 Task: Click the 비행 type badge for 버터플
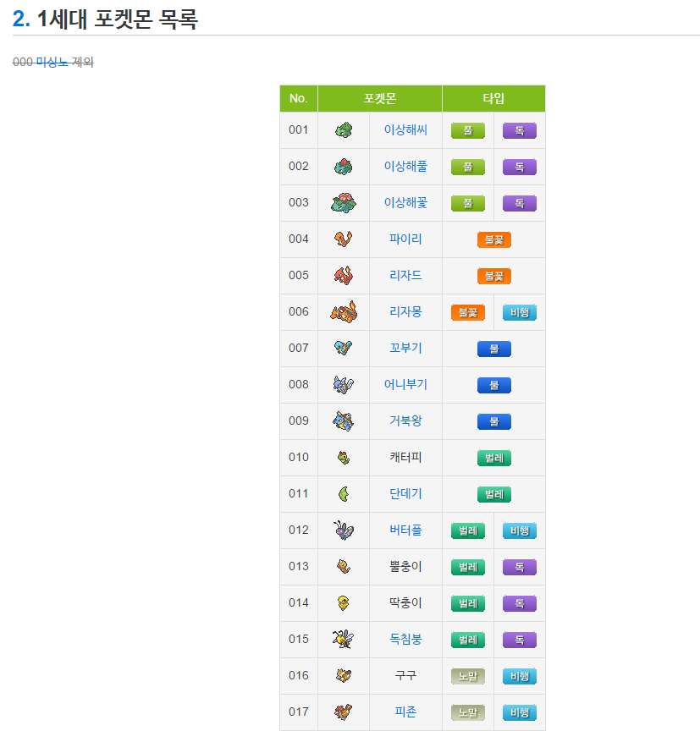click(520, 530)
